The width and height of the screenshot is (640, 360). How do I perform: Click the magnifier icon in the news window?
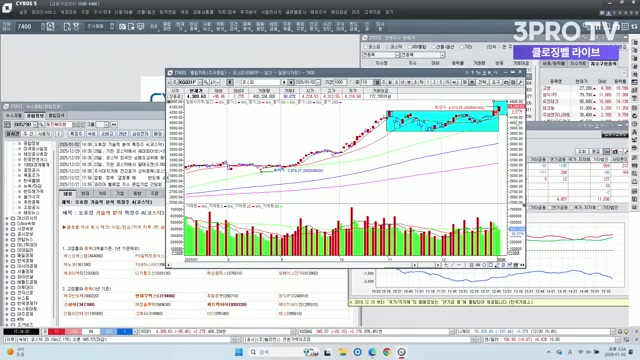[41, 124]
